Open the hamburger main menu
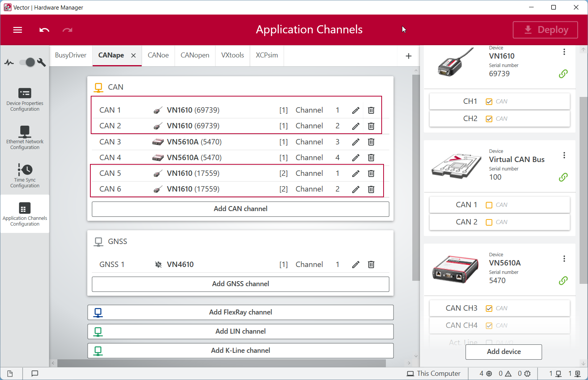 [x=18, y=30]
